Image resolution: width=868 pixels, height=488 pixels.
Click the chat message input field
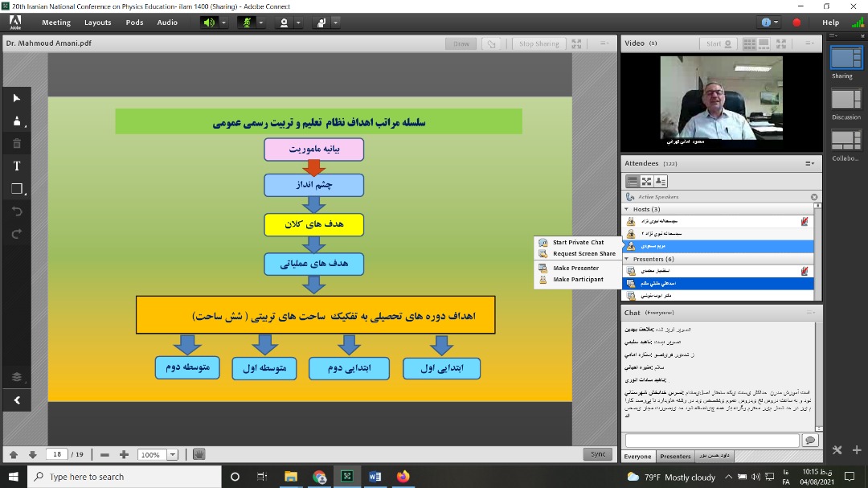tap(711, 440)
